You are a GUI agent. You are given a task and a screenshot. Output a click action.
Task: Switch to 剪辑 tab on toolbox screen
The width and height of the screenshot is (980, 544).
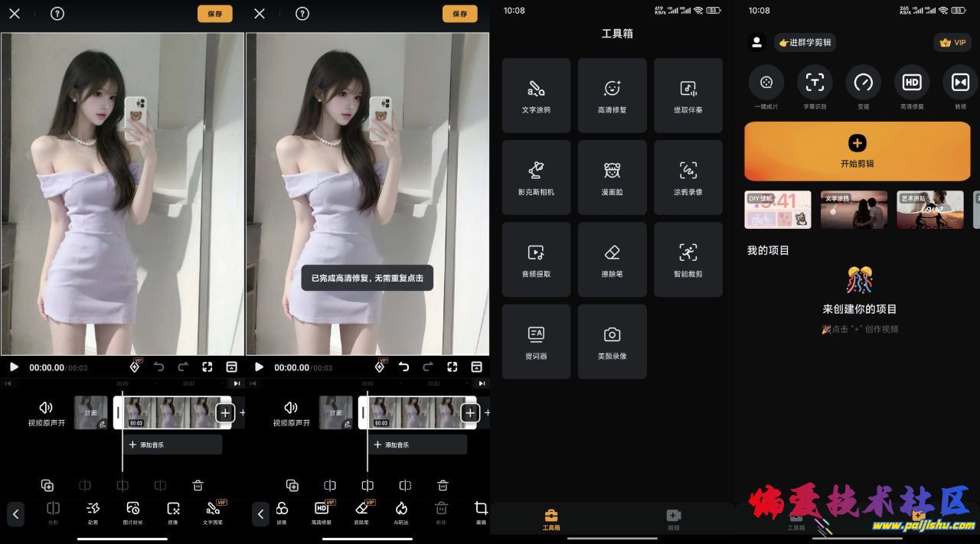(673, 519)
